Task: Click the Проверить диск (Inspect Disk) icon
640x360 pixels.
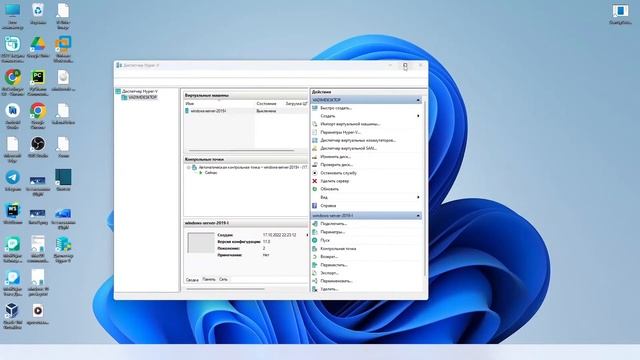Action: (315, 165)
